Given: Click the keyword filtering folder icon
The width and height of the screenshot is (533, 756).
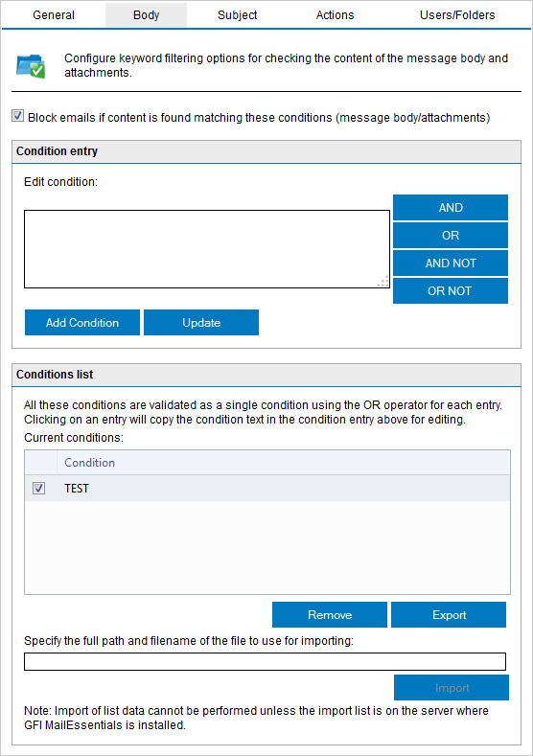Looking at the screenshot, I should click(31, 66).
